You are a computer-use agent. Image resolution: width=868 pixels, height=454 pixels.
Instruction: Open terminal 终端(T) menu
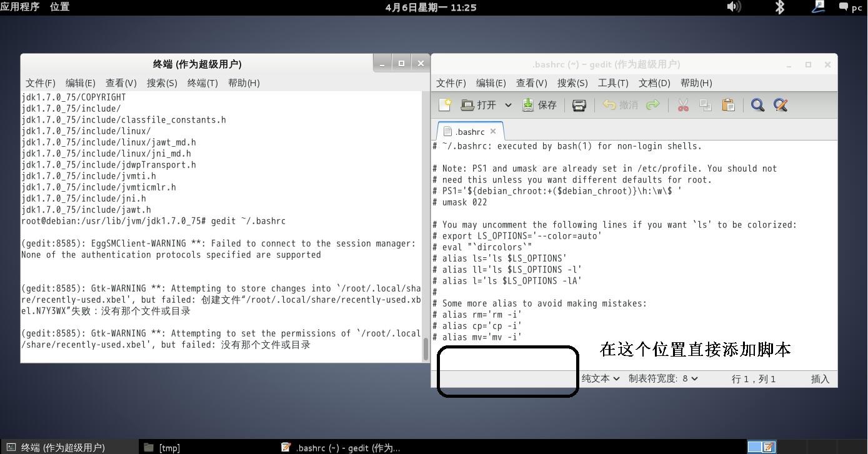[x=202, y=83]
